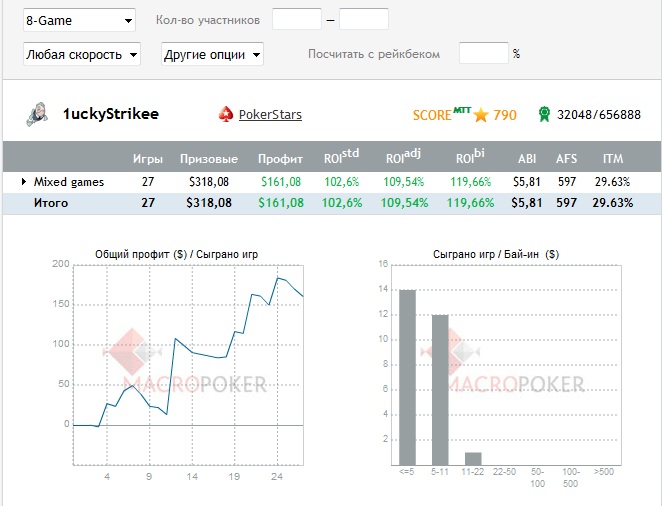
Task: Click the gold SCORE star icon
Action: point(481,115)
